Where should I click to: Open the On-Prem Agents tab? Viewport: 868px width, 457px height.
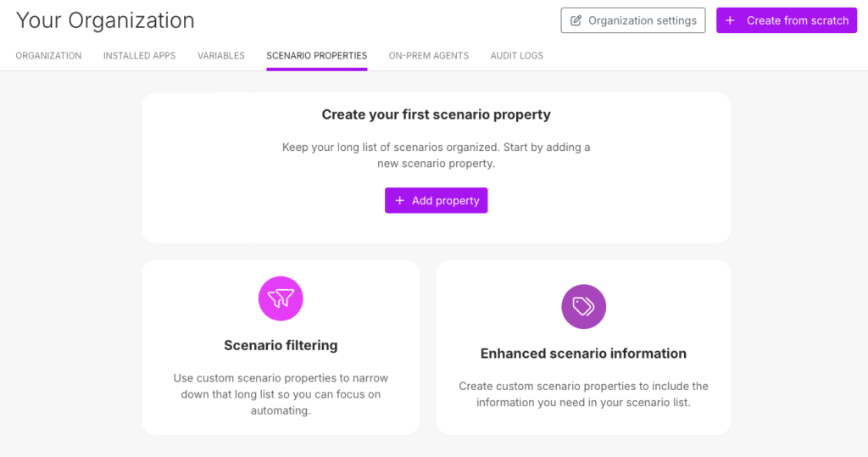pyautogui.click(x=429, y=56)
